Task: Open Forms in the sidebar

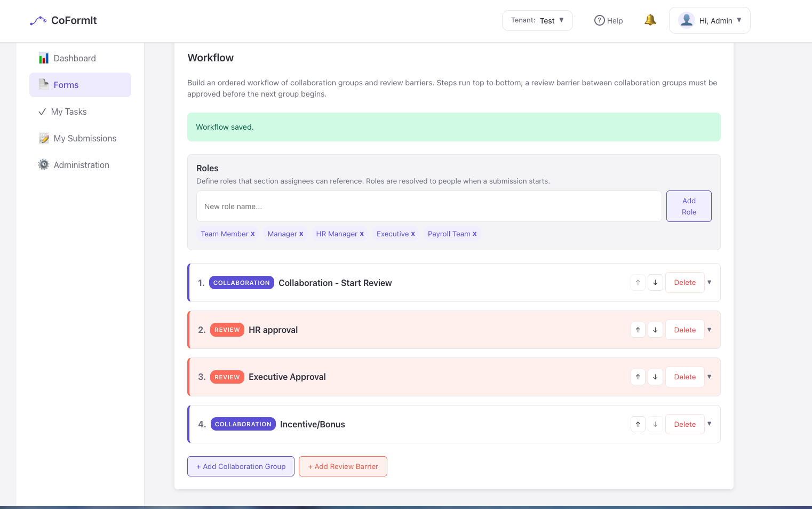Action: [80, 85]
